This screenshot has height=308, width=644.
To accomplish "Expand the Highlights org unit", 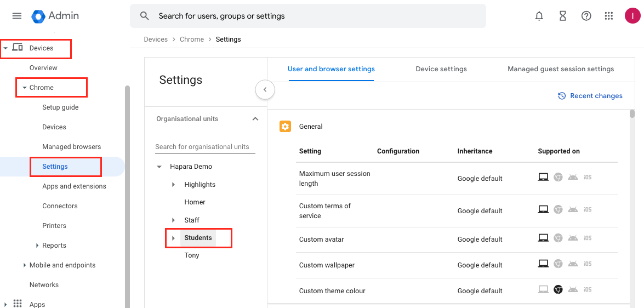I will pos(174,185).
